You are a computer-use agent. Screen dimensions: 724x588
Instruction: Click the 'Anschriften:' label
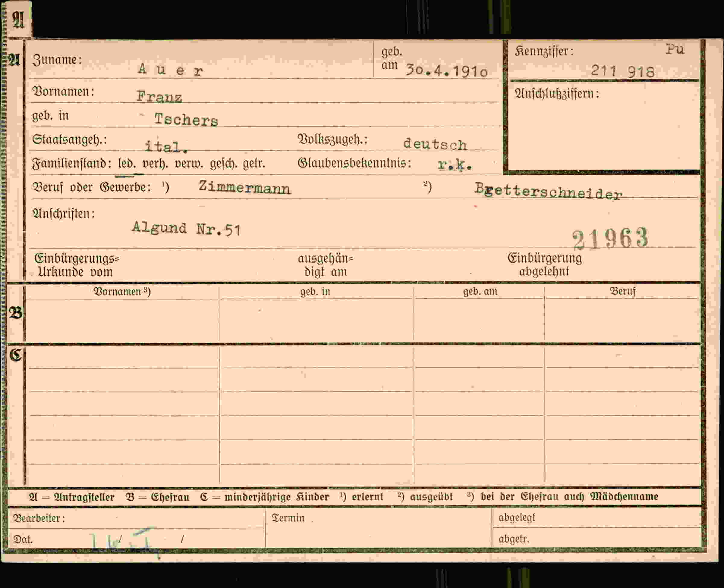pyautogui.click(x=63, y=213)
